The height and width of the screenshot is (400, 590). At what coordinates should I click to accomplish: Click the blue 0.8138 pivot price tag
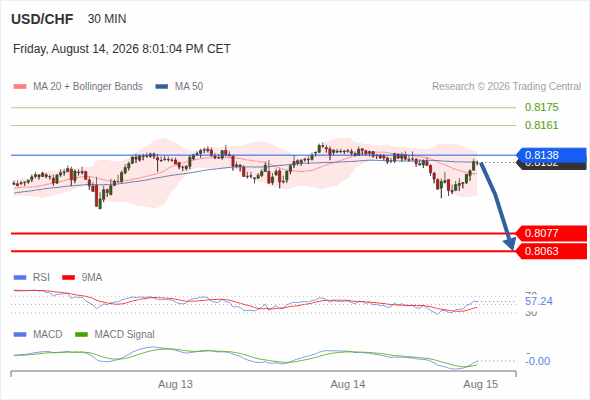click(551, 155)
